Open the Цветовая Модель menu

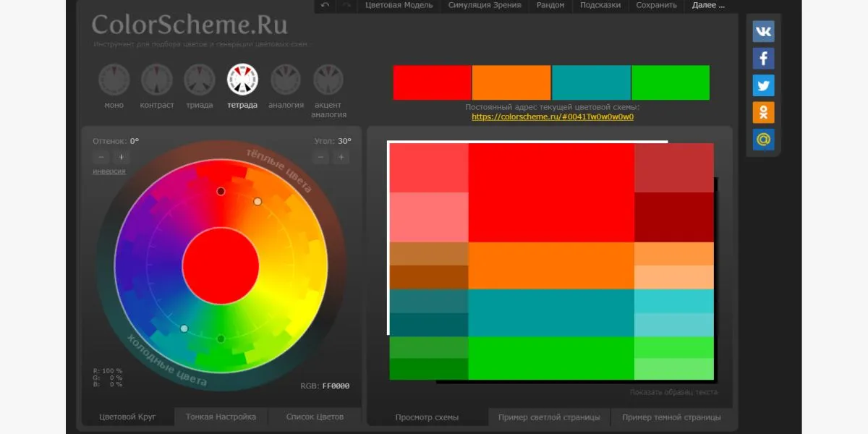point(399,5)
